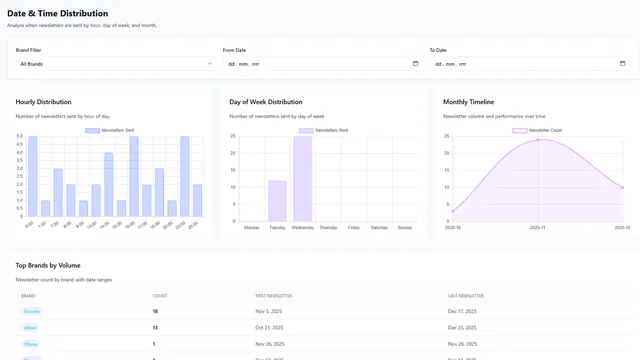
Task: Click the 0:00 bar in Hourly Distribution
Action: tap(33, 176)
